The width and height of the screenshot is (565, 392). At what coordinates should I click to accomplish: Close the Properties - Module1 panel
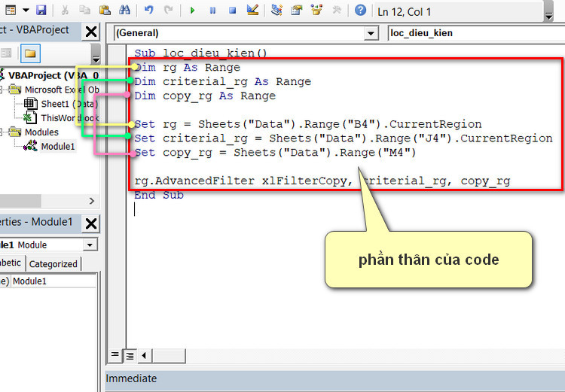tap(91, 223)
